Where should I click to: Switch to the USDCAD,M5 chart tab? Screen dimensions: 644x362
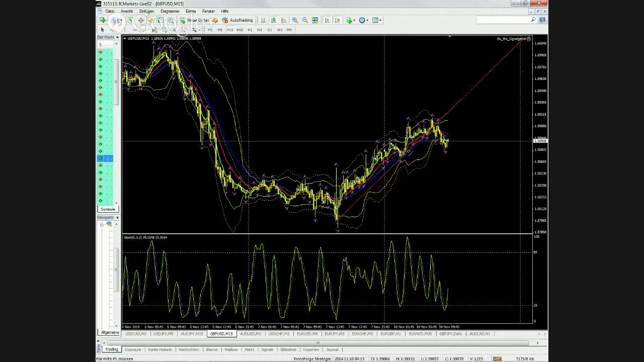click(136, 334)
